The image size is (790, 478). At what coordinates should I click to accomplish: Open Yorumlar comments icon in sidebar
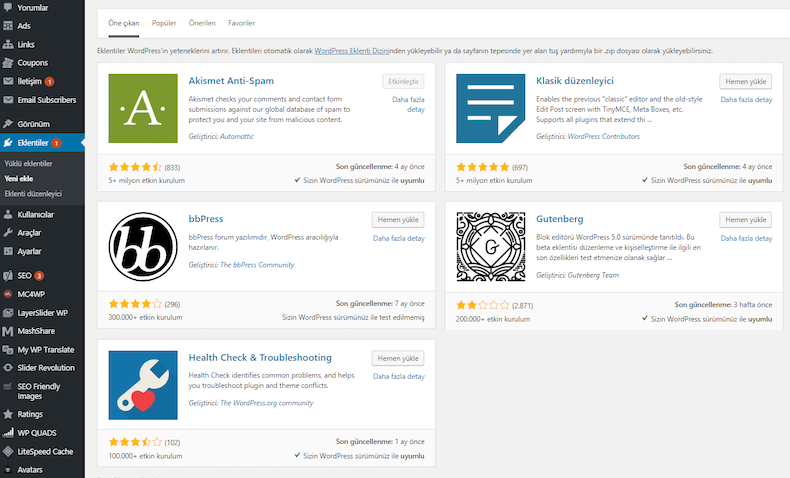pos(8,8)
